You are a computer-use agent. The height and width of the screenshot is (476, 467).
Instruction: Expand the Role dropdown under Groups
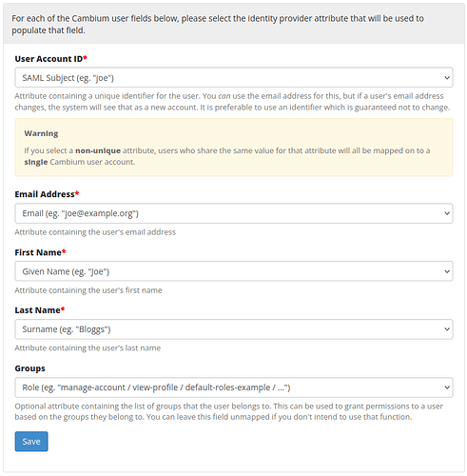(234, 387)
